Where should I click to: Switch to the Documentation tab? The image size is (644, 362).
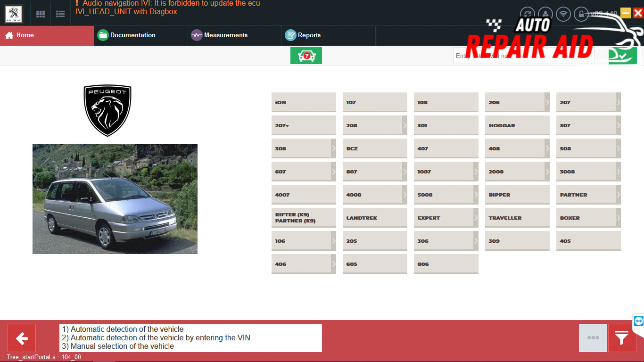click(x=140, y=35)
